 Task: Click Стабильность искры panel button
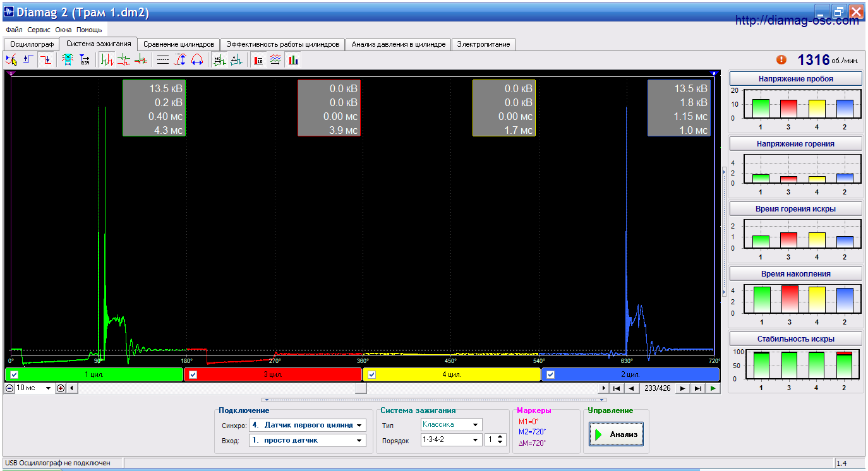(x=796, y=338)
